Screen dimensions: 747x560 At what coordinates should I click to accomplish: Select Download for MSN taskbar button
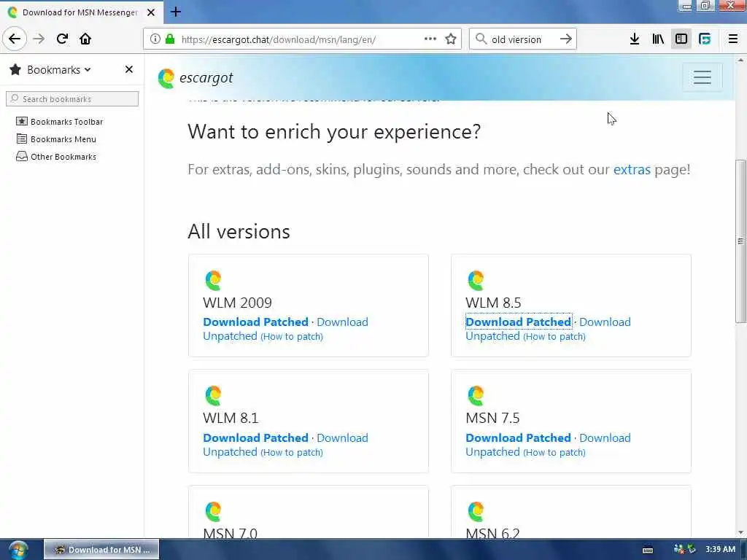[x=101, y=550]
